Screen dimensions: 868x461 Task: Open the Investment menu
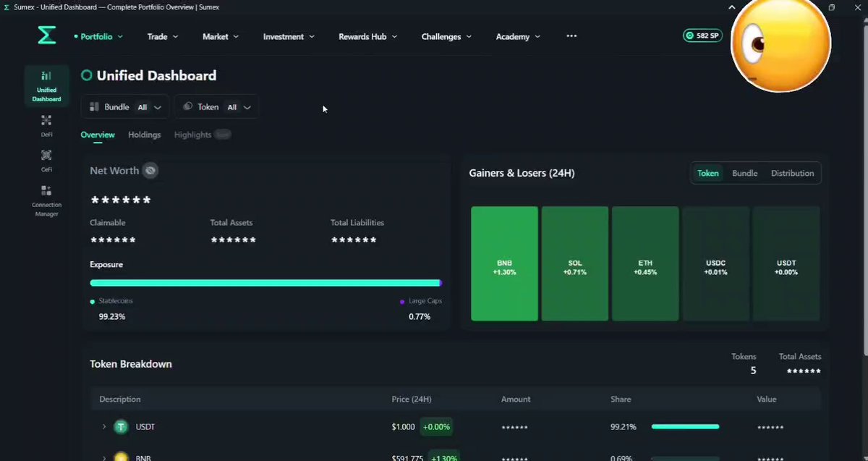289,36
